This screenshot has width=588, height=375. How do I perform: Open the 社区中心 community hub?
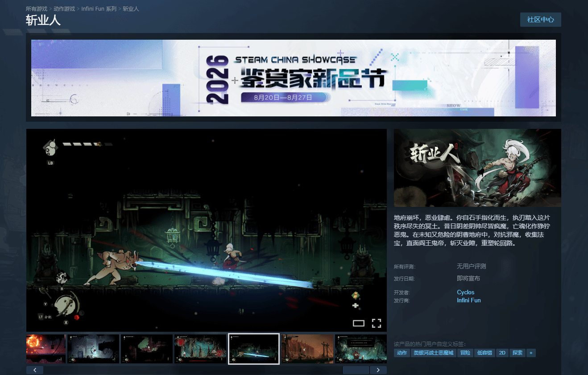(541, 20)
